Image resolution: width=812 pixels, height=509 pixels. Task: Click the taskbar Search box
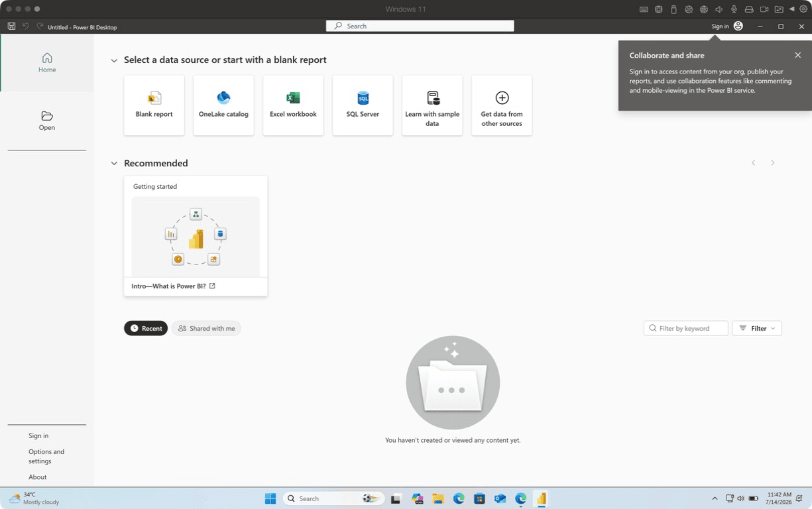(335, 498)
